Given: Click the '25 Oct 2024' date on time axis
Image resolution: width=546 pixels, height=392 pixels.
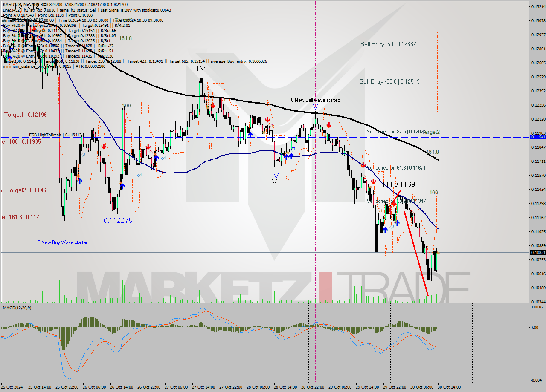Looking at the screenshot, I should (12, 387).
